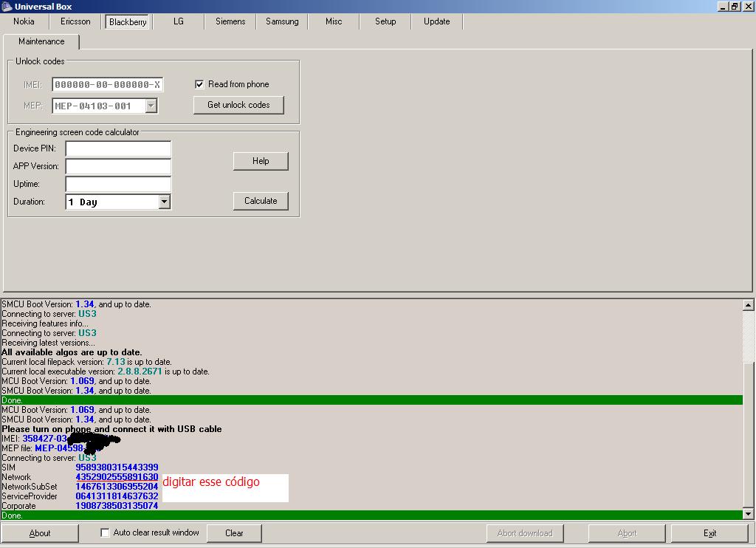The width and height of the screenshot is (756, 548).
Task: Enable Auto clear result window checkbox
Action: pyautogui.click(x=105, y=532)
